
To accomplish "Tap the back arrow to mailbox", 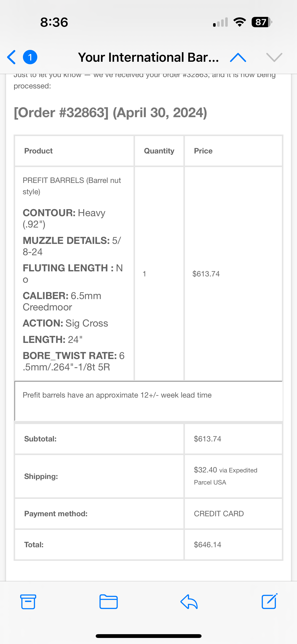I will pos(12,57).
